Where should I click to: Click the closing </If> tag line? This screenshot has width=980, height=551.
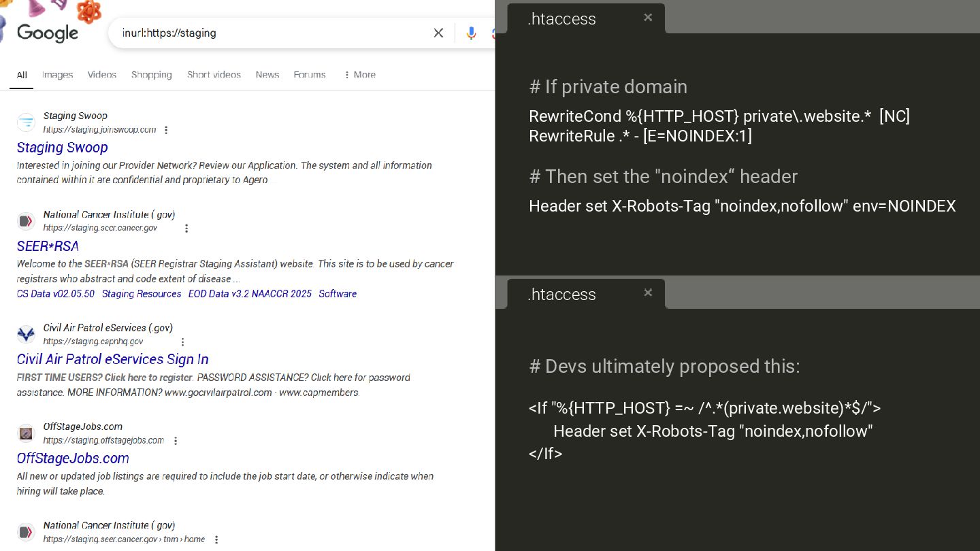point(546,454)
